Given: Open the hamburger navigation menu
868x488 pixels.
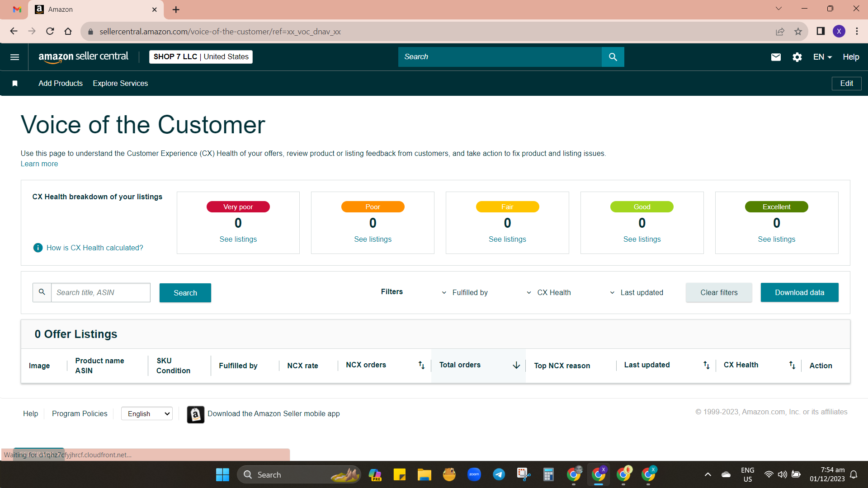Looking at the screenshot, I should click(x=14, y=57).
